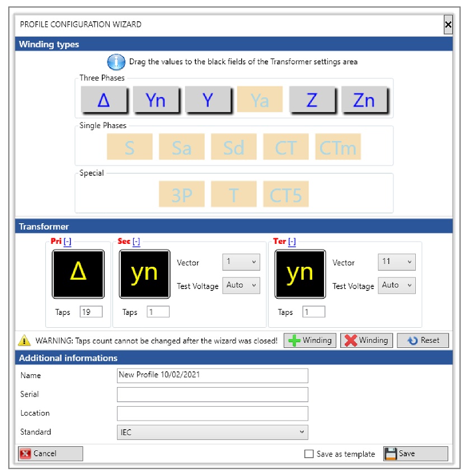This screenshot has width=465, height=476.
Task: Click the blue information icon
Action: point(116,62)
